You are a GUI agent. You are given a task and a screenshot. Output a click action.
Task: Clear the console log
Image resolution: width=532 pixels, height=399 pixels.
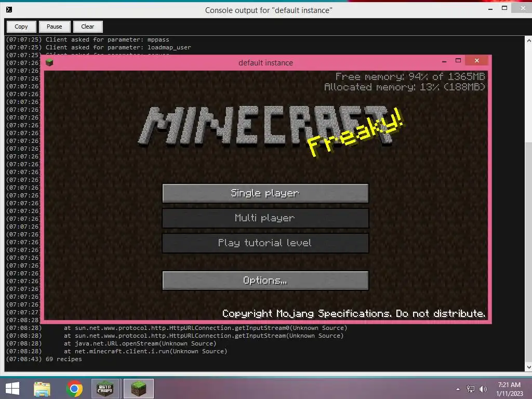87,26
